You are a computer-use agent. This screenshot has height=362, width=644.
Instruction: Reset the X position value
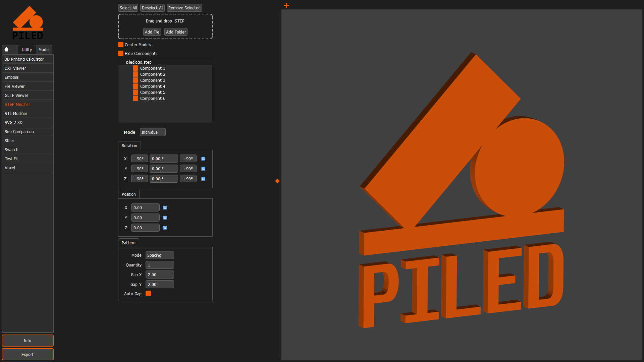(x=165, y=207)
